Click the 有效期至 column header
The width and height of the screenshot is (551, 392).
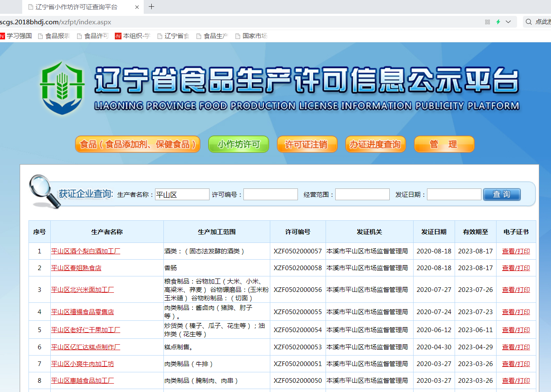click(x=476, y=232)
